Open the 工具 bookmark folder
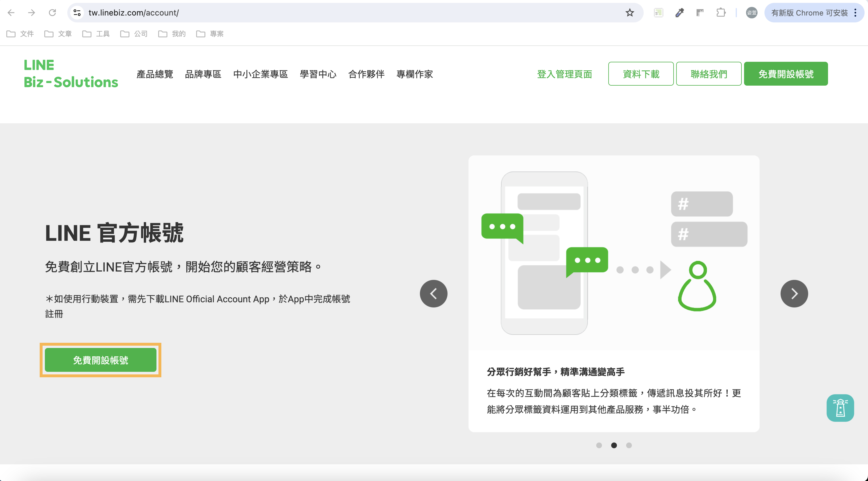The image size is (868, 481). tap(96, 34)
